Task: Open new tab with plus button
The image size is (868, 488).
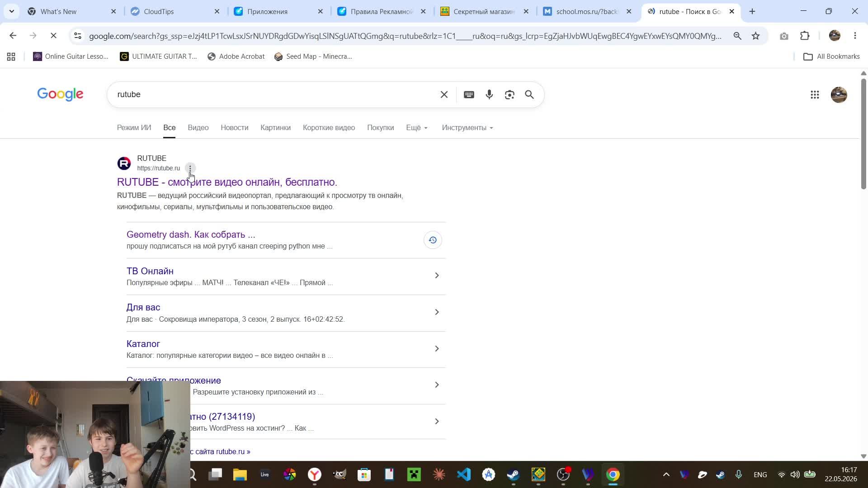Action: tap(752, 11)
